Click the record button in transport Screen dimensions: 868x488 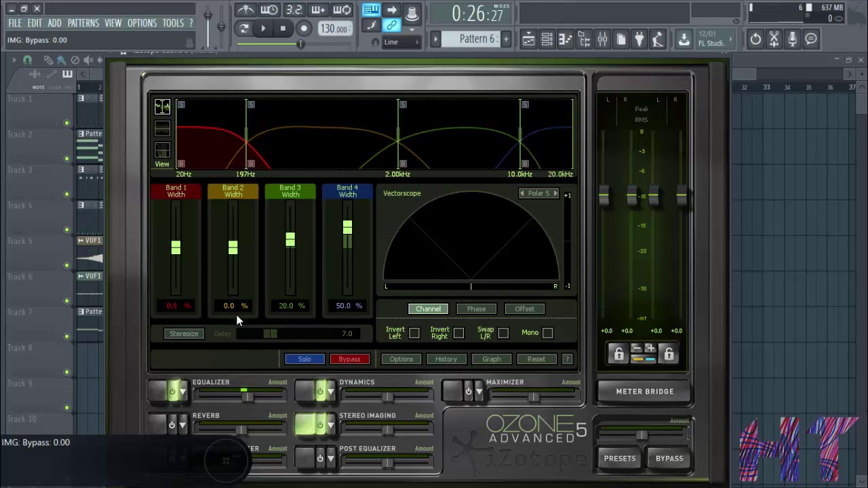[304, 28]
